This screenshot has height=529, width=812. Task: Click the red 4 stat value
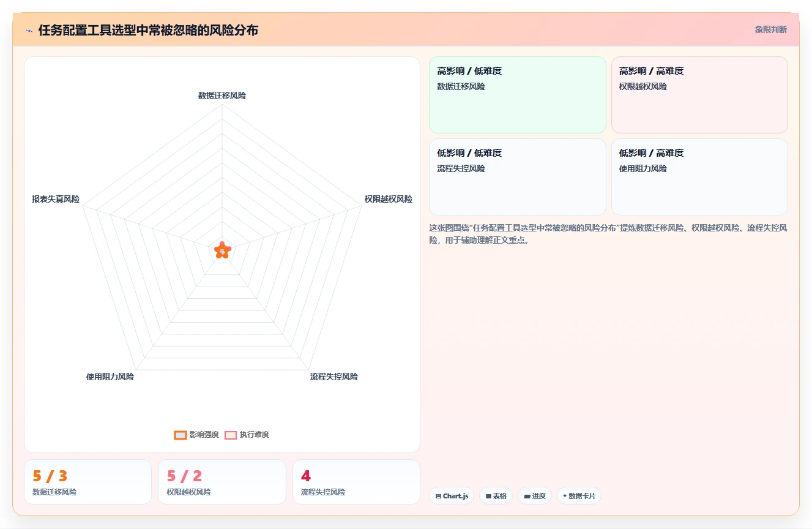click(306, 476)
